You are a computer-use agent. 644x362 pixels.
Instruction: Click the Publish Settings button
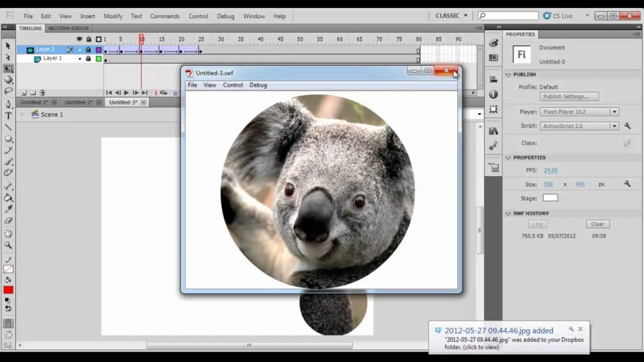point(569,96)
